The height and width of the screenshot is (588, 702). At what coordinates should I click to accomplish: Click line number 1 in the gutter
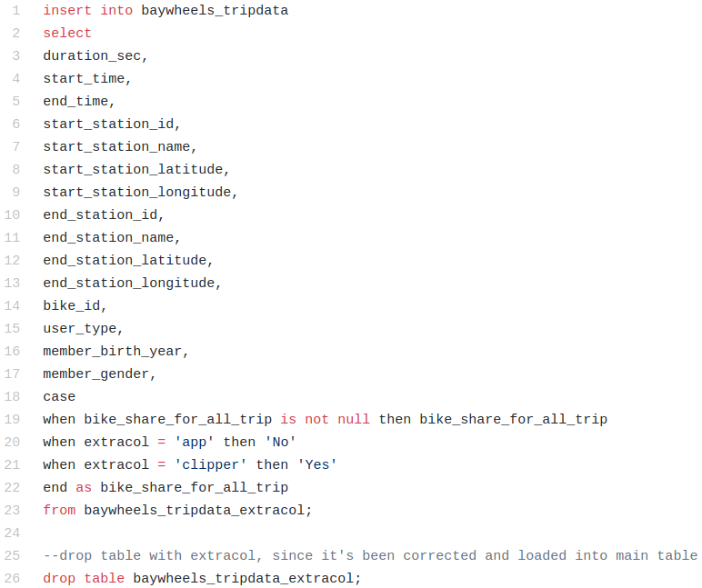click(x=16, y=10)
